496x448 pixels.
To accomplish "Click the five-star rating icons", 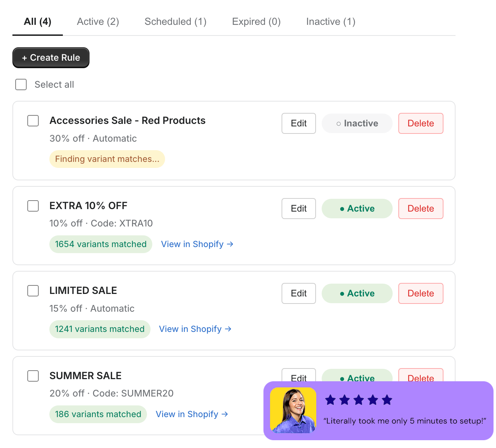I will [x=359, y=400].
